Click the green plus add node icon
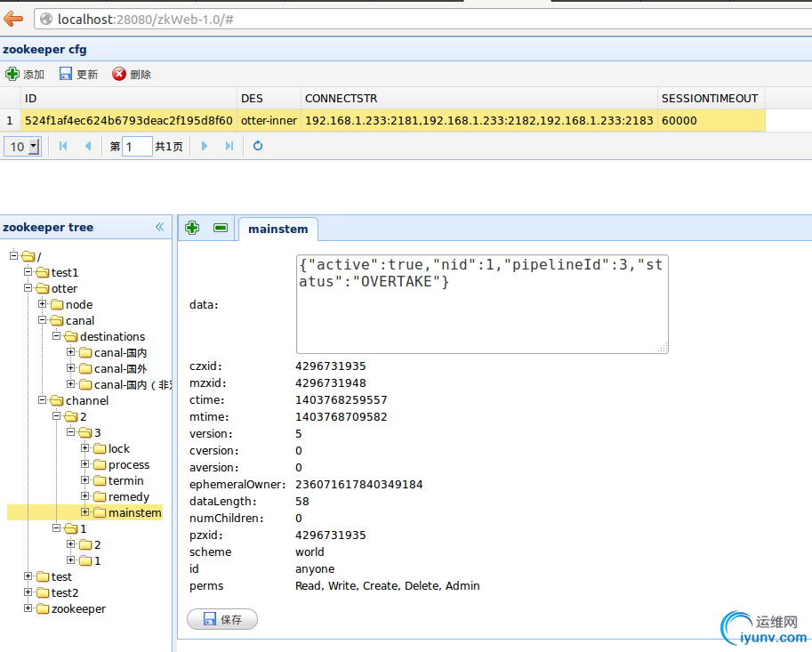The width and height of the screenshot is (812, 652). (192, 228)
